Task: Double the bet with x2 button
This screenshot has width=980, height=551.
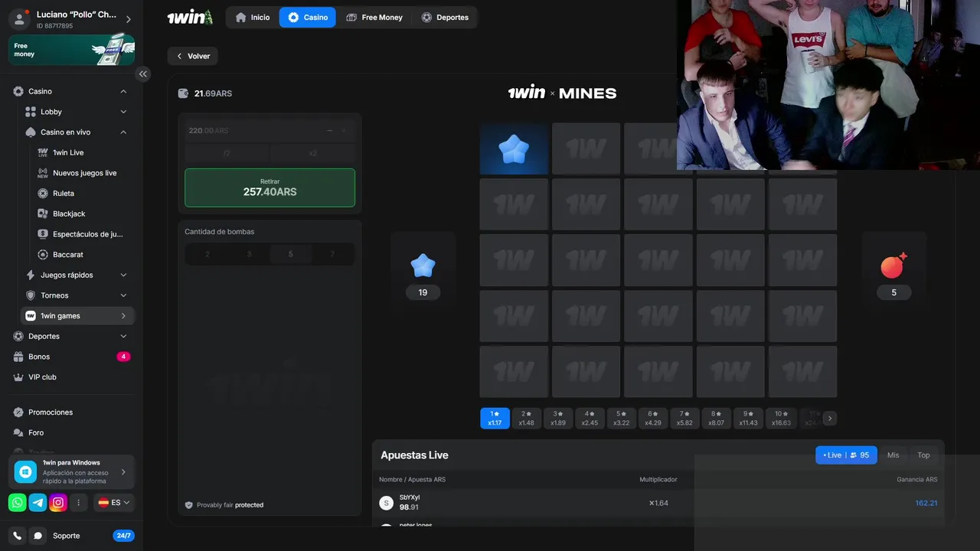Action: (x=313, y=153)
